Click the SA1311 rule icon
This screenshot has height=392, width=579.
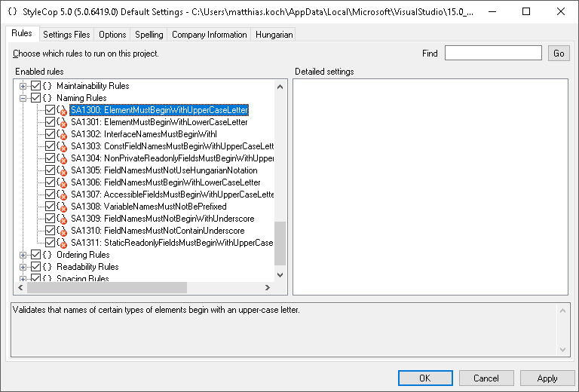click(x=62, y=243)
